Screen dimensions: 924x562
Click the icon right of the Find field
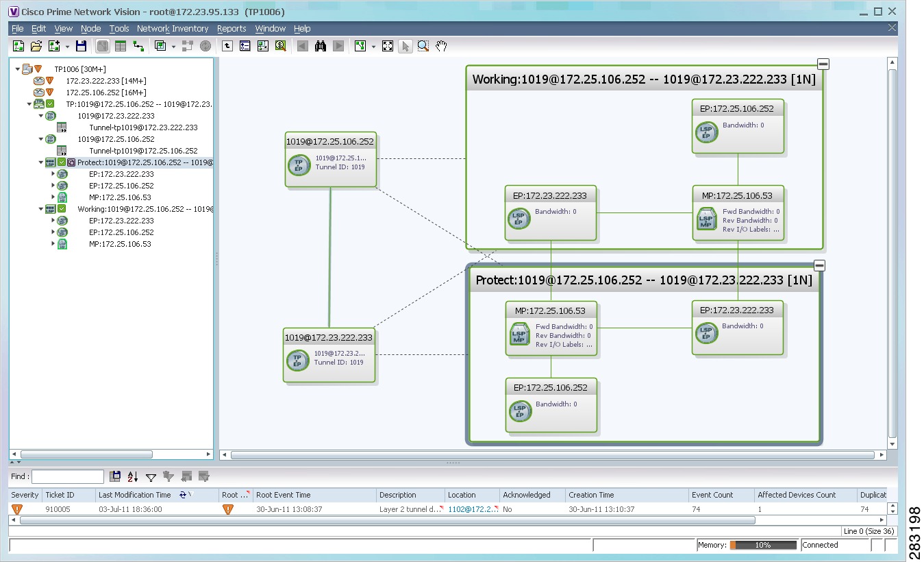point(115,476)
